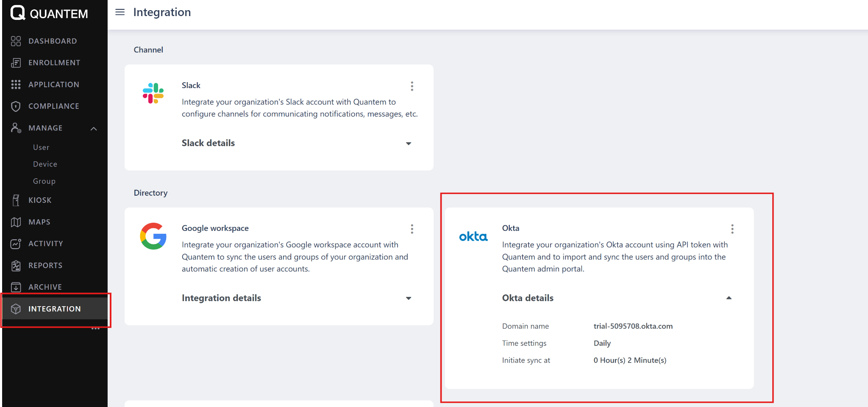
Task: Open the Compliance section
Action: pyautogui.click(x=54, y=106)
